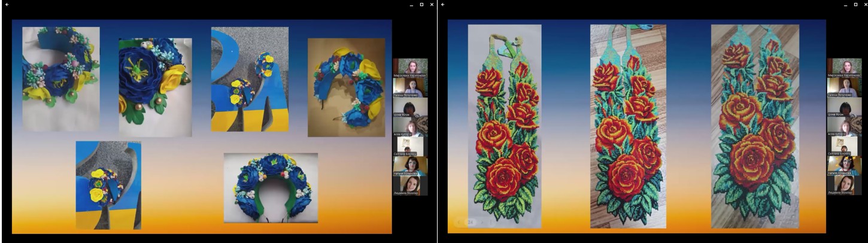868x243 pixels.
Task: Click the beaded rose necklace on wooden floor
Action: pyautogui.click(x=627, y=126)
